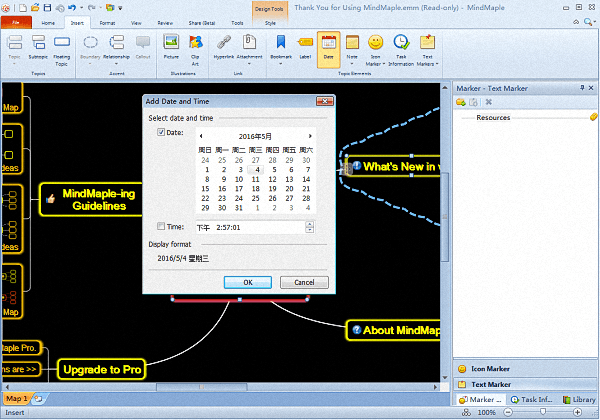Image resolution: width=600 pixels, height=420 pixels.
Task: Insert a Note
Action: click(x=352, y=46)
